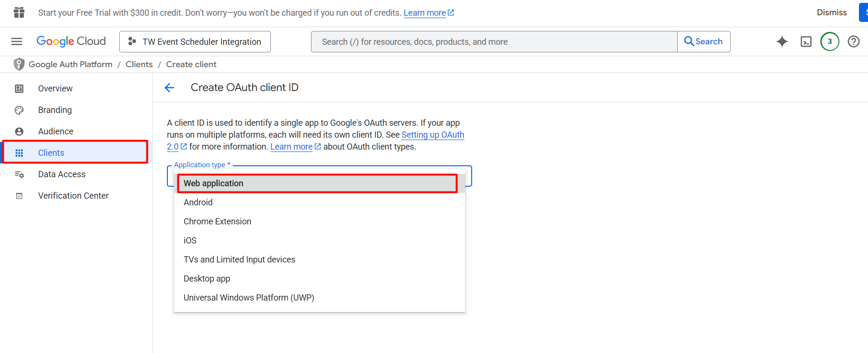The width and height of the screenshot is (868, 353).
Task: Click the Application type dropdown field
Action: tap(319, 176)
